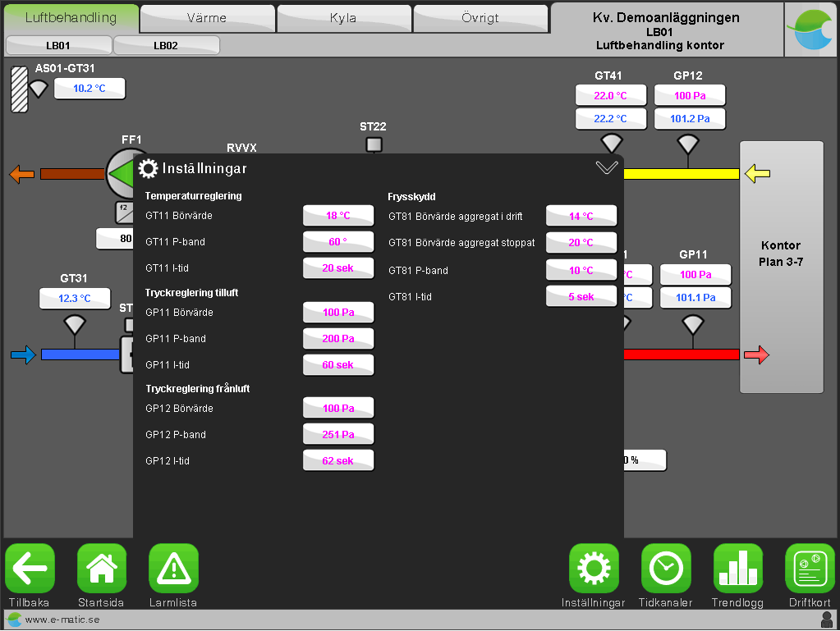This screenshot has width=840, height=631.
Task: Edit GT11 Börvärde value 18 °C
Action: tap(338, 216)
